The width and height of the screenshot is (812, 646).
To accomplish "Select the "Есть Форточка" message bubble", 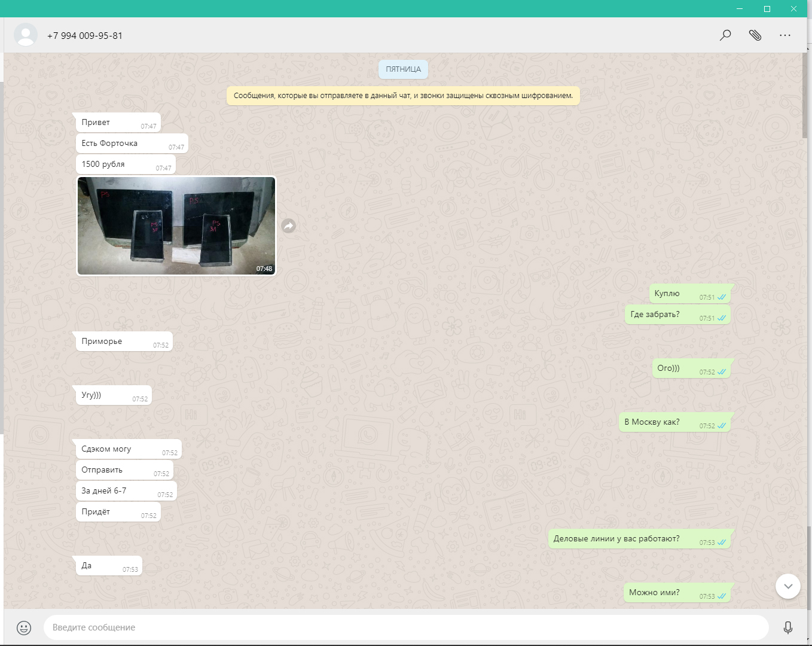I will tap(132, 144).
